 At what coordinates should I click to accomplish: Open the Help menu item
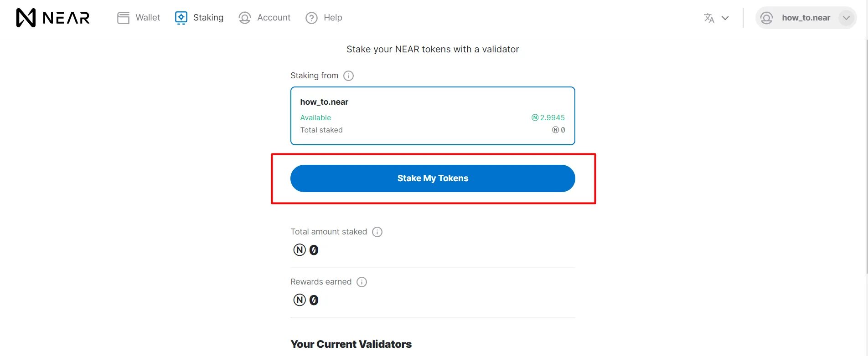pyautogui.click(x=324, y=18)
